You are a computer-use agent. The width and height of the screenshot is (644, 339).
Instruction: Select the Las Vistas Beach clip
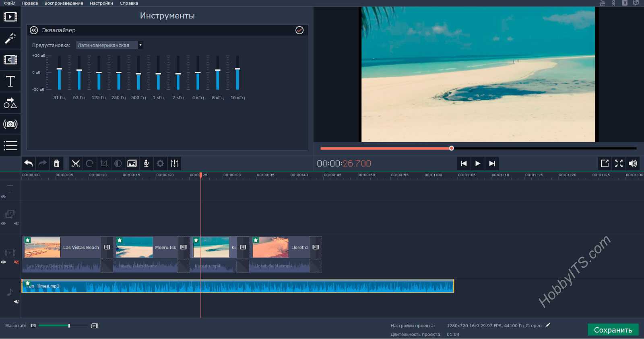[61, 247]
